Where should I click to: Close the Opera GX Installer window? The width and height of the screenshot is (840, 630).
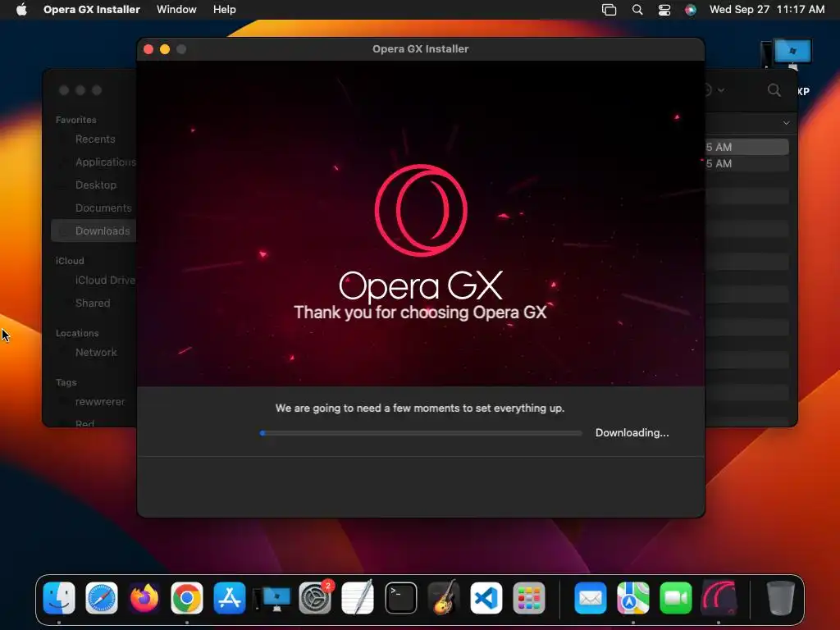[x=148, y=49]
